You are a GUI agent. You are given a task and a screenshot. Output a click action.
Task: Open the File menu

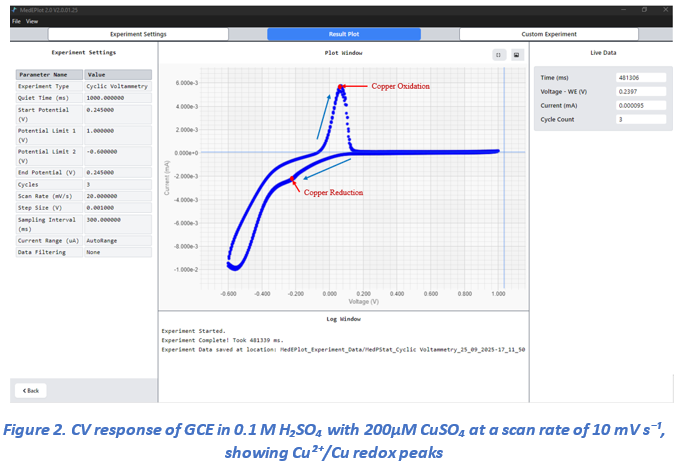(x=16, y=20)
